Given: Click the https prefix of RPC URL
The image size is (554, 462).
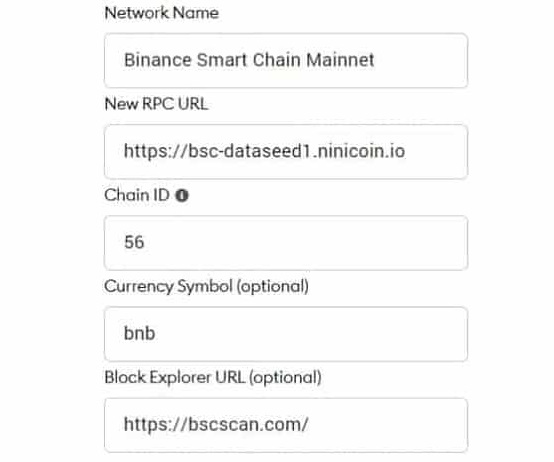Looking at the screenshot, I should pyautogui.click(x=145, y=151).
